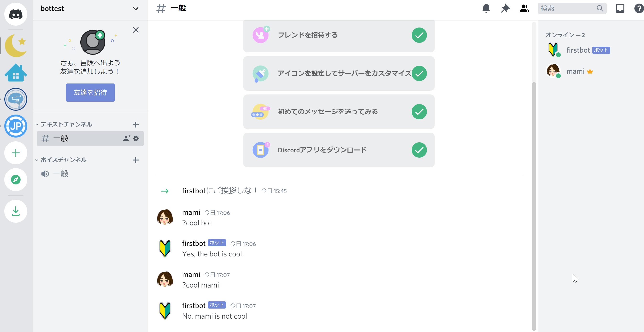Click the download apps icon

16,211
